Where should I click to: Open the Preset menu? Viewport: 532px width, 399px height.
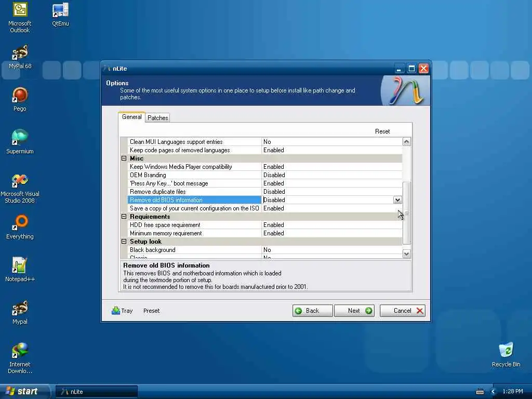pyautogui.click(x=151, y=311)
